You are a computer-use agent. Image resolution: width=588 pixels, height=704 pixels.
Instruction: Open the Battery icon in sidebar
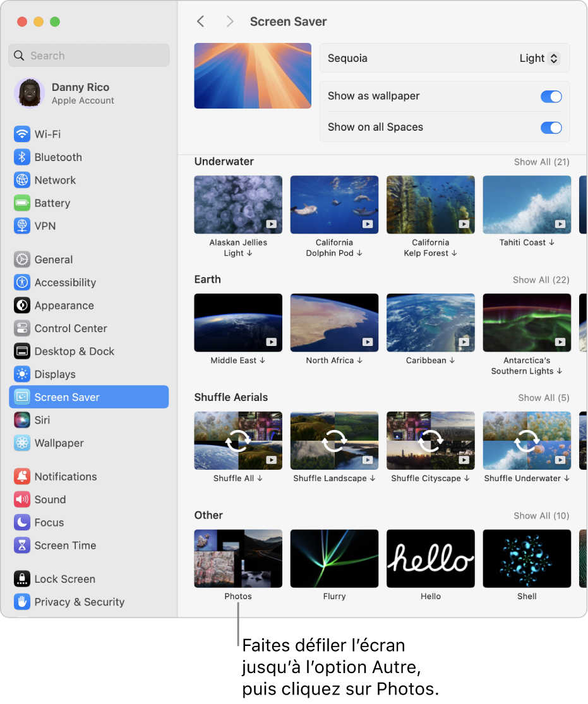21,203
